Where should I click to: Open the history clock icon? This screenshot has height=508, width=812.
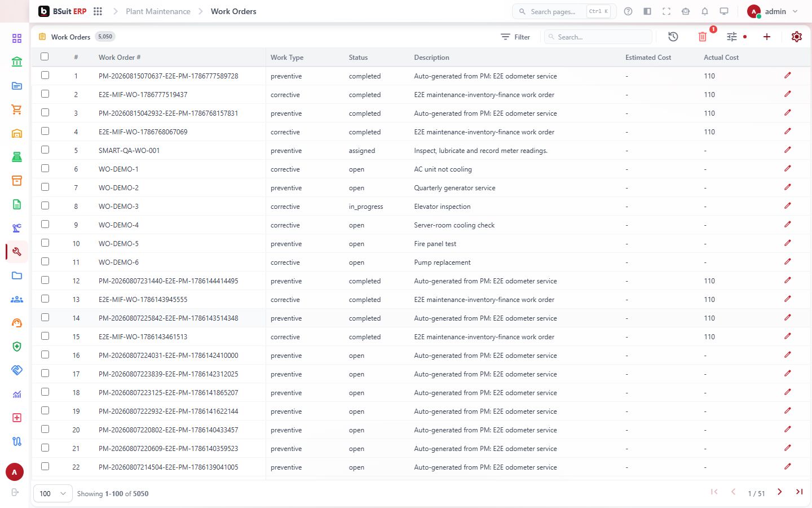(x=673, y=37)
